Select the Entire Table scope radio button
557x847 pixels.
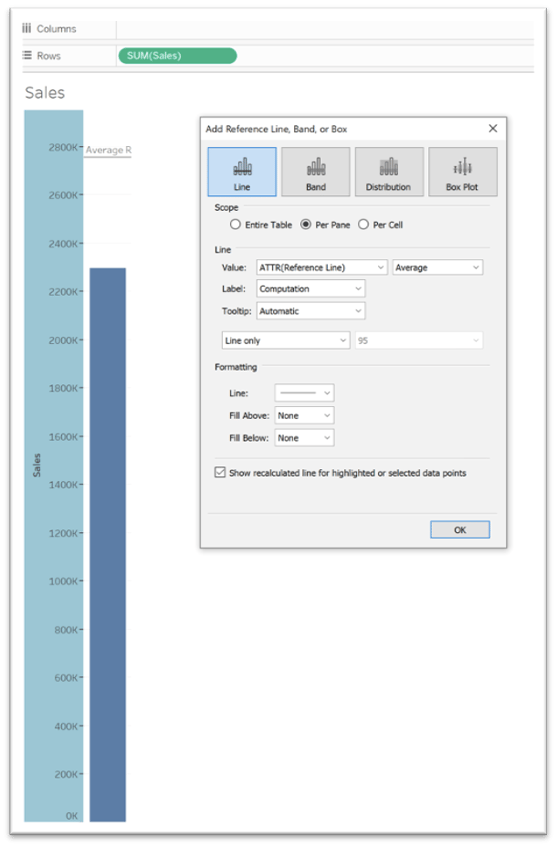235,224
